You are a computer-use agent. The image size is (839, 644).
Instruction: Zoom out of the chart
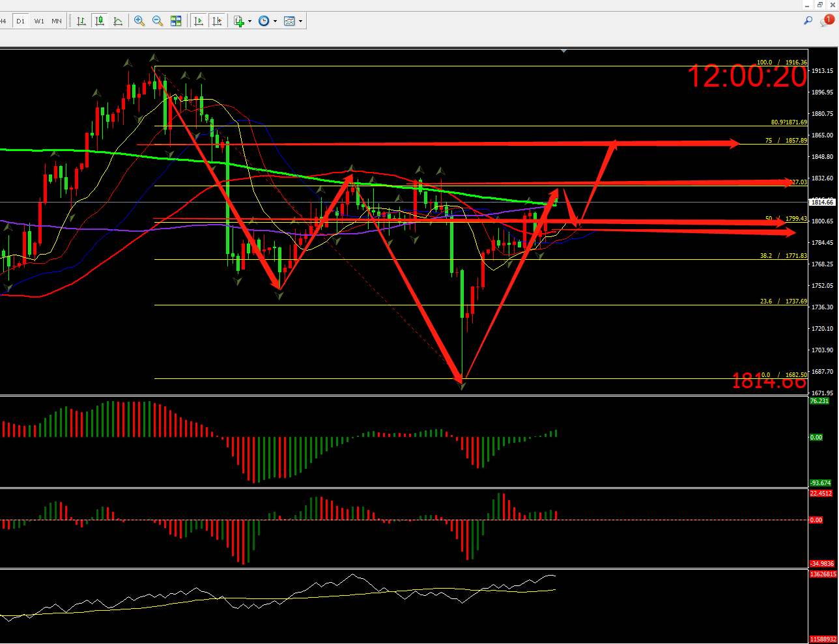(158, 21)
